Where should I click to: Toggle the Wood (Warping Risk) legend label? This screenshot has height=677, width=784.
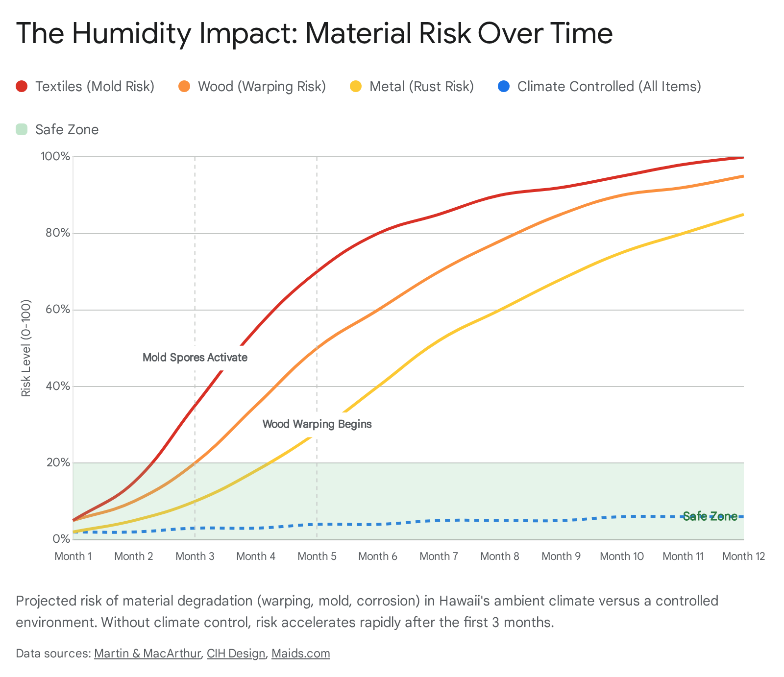pyautogui.click(x=262, y=87)
